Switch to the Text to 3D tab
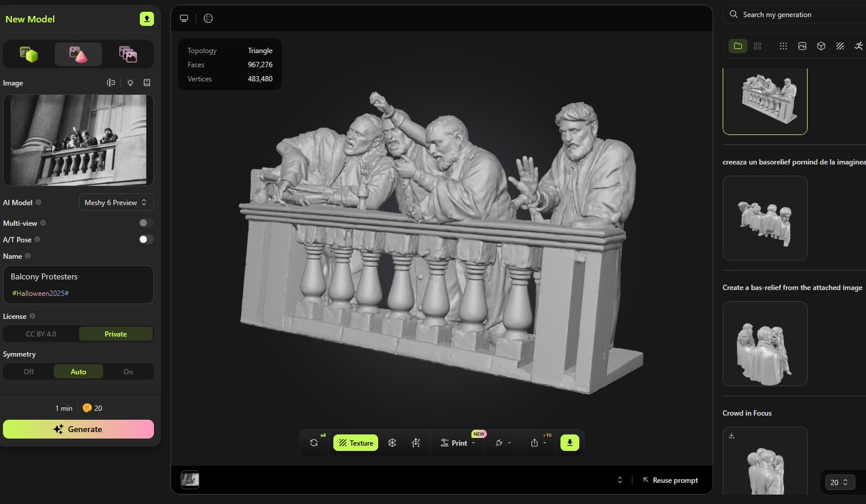 click(x=28, y=54)
